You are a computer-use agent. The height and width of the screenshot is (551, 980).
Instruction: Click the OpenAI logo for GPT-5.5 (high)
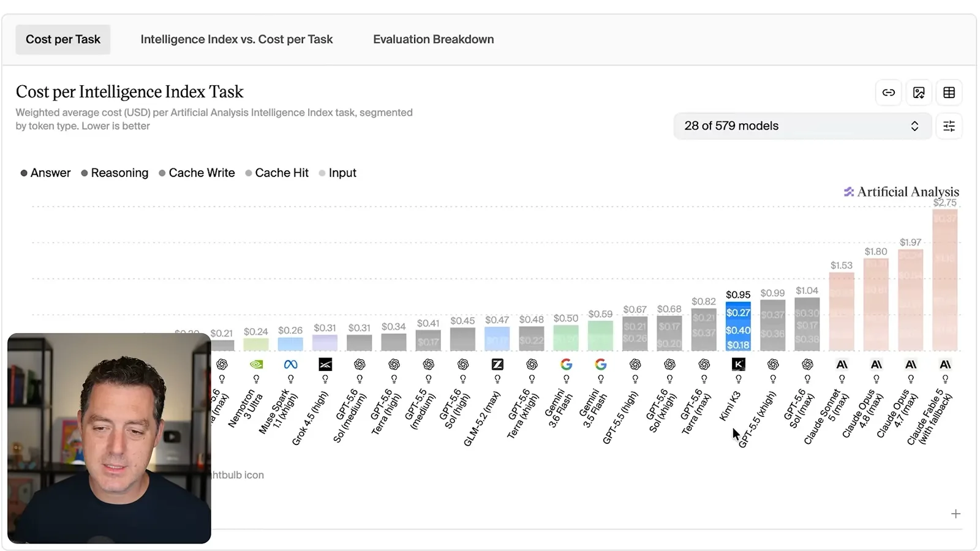tap(635, 364)
